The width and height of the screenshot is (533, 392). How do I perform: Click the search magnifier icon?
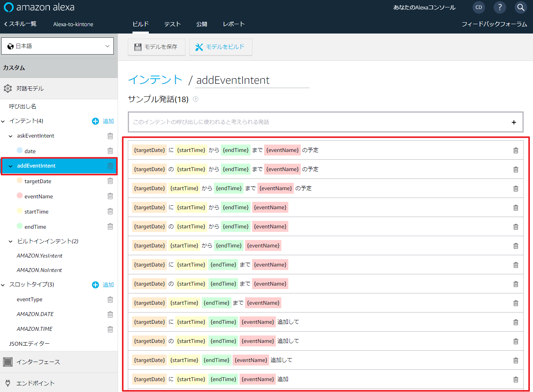[x=521, y=7]
